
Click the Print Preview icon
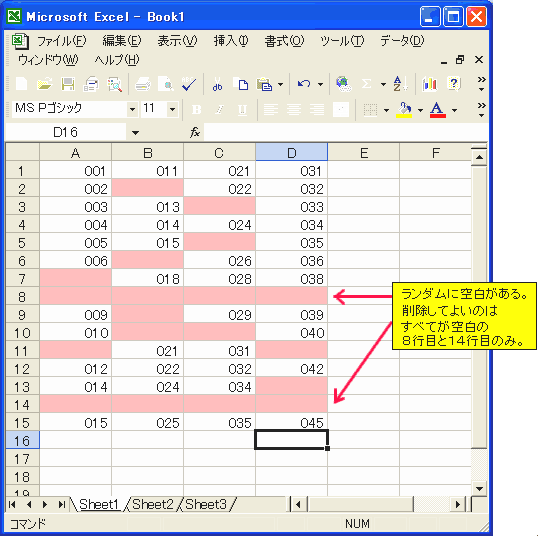click(166, 84)
